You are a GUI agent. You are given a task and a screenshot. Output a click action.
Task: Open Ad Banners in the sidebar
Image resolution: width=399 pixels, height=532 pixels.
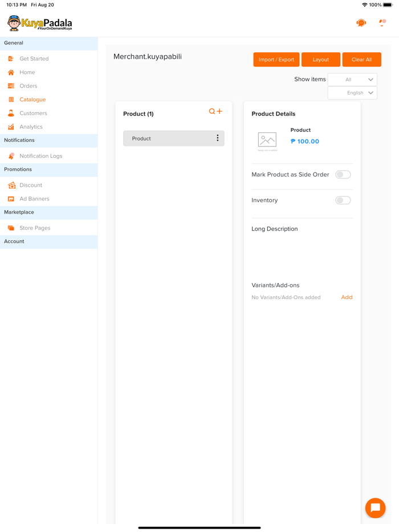pos(34,199)
